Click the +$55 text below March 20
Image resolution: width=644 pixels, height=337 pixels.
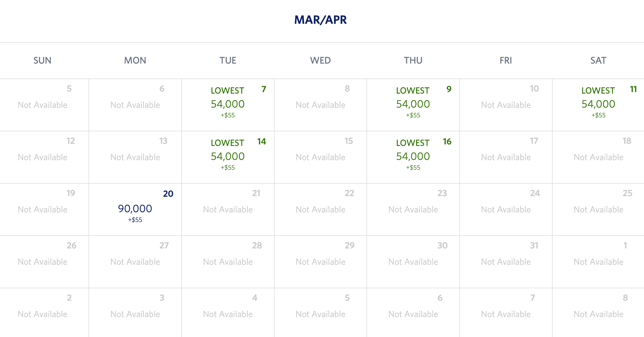pyautogui.click(x=135, y=220)
